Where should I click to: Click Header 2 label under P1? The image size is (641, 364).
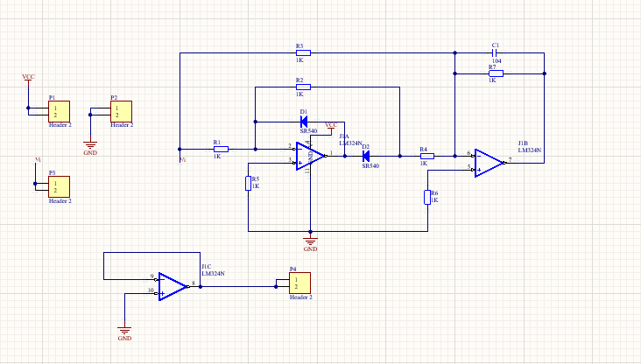pyautogui.click(x=60, y=125)
